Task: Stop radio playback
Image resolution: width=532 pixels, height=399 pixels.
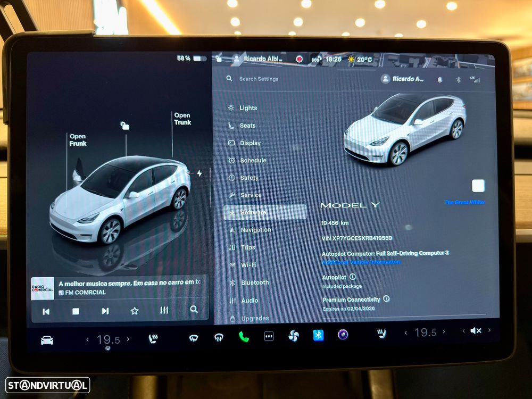Action: pyautogui.click(x=76, y=311)
